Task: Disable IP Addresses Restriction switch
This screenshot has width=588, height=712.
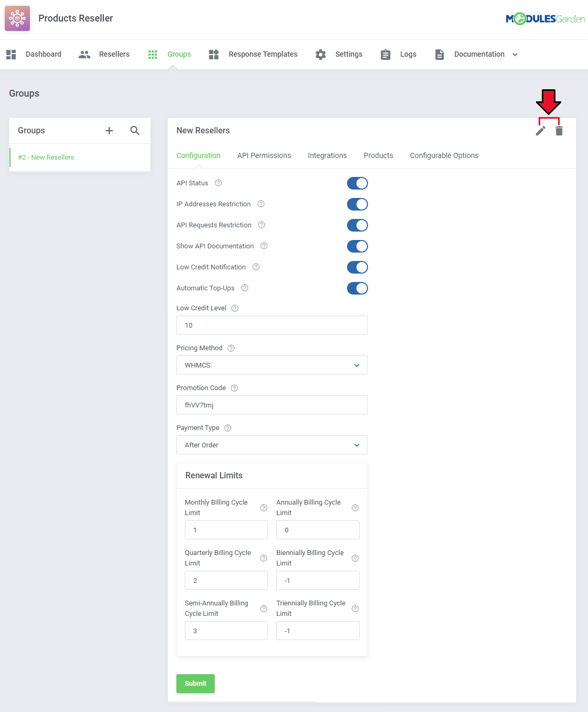Action: tap(358, 204)
